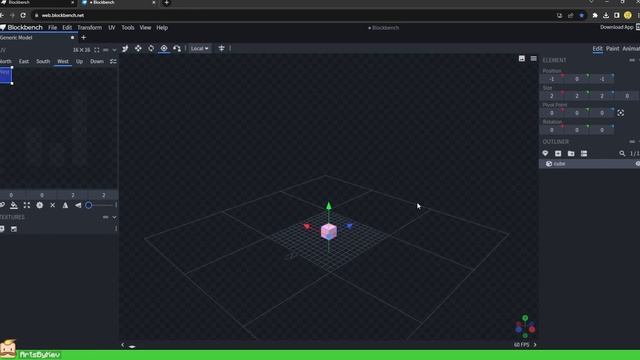Collapse the UV panel with its chevron
This screenshot has height=360, width=640.
[x=114, y=50]
